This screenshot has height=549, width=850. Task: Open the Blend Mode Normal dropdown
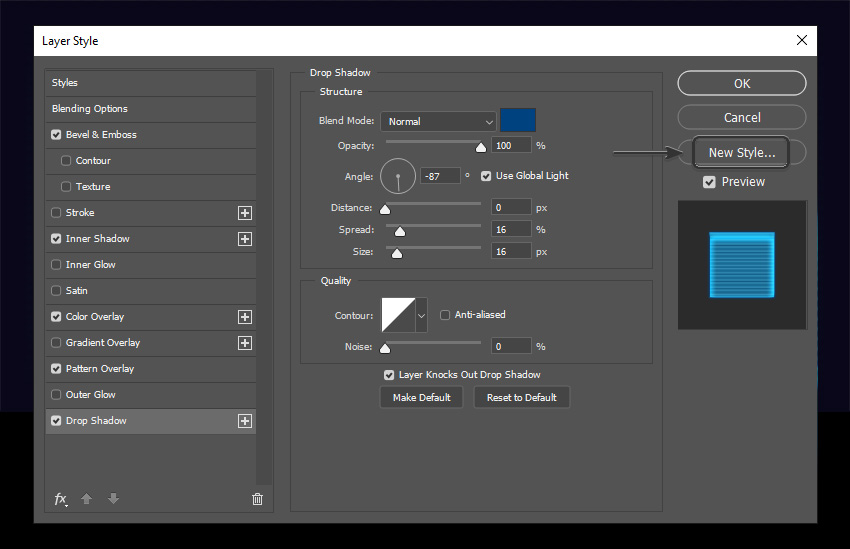pos(438,121)
